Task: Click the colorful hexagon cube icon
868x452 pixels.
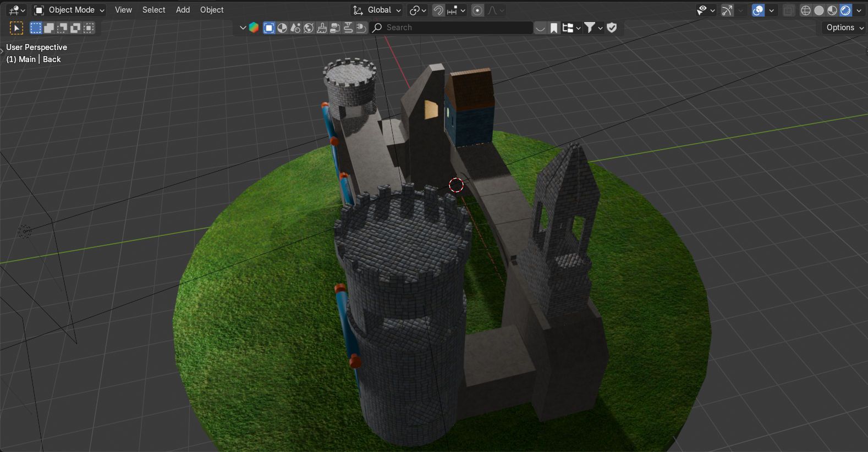Action: coord(254,27)
